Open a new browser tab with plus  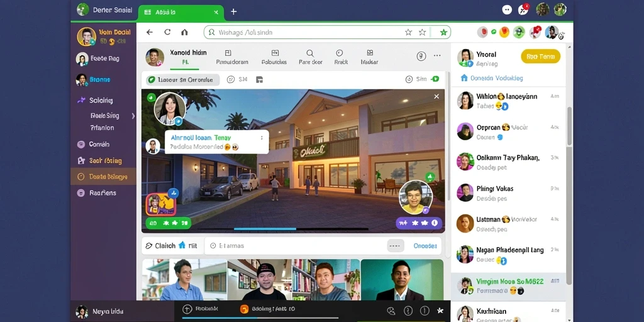click(234, 11)
